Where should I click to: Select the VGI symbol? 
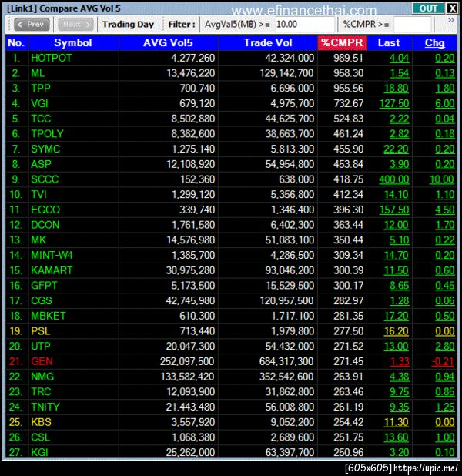click(39, 103)
